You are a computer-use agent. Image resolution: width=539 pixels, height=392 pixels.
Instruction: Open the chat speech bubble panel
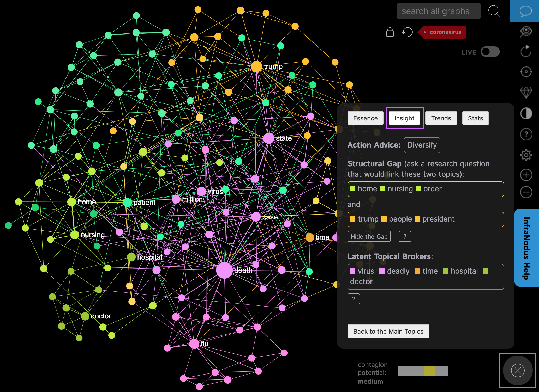525,11
